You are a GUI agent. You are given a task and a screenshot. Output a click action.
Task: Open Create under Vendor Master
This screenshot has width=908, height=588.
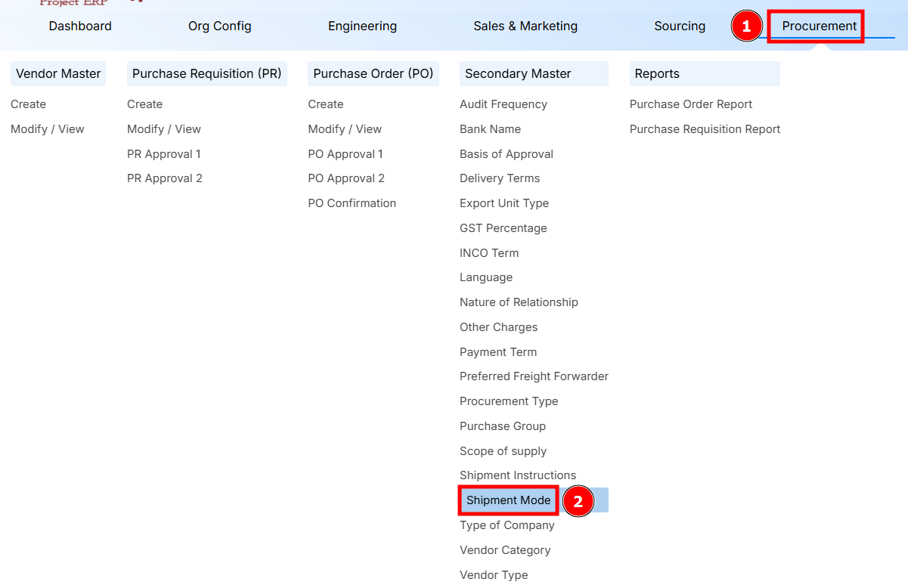(x=28, y=104)
